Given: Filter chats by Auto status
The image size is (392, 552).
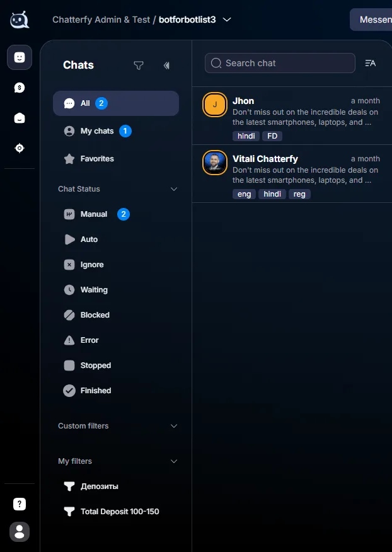Looking at the screenshot, I should tap(116, 239).
